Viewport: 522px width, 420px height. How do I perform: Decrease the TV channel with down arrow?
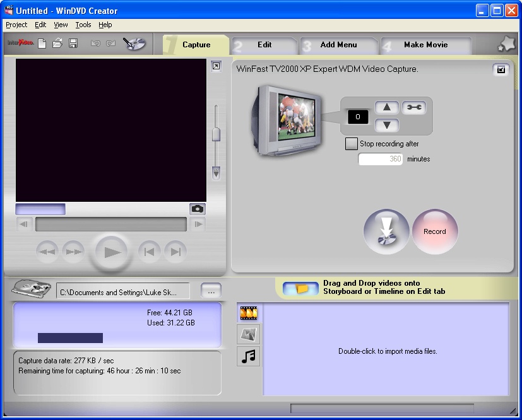(387, 125)
